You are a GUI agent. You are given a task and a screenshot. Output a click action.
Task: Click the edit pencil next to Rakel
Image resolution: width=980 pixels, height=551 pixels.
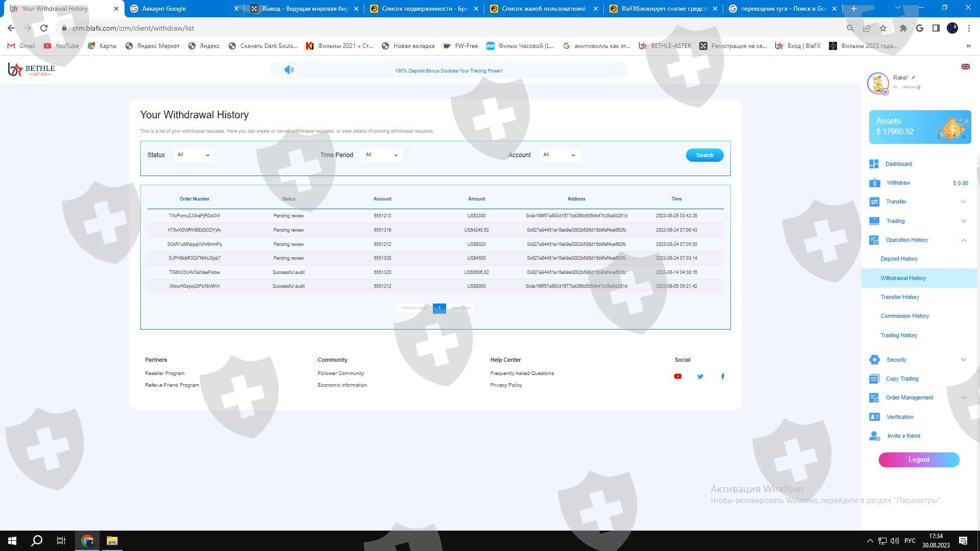[914, 78]
